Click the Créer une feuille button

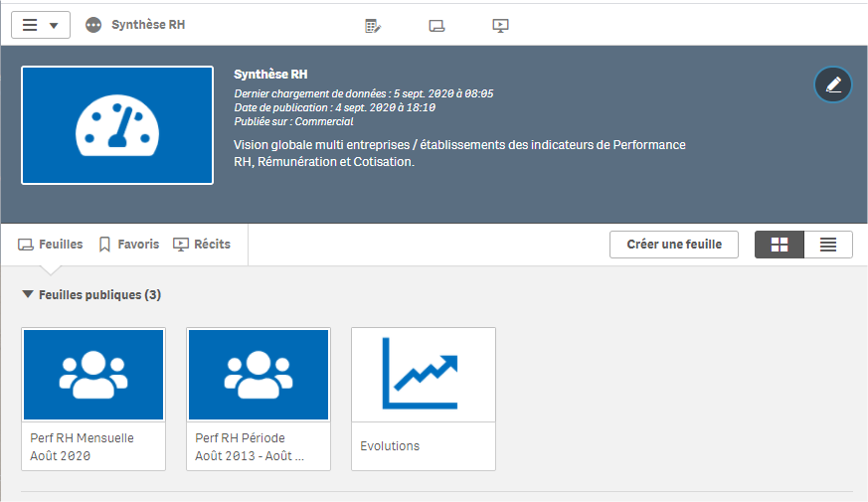[x=673, y=245]
